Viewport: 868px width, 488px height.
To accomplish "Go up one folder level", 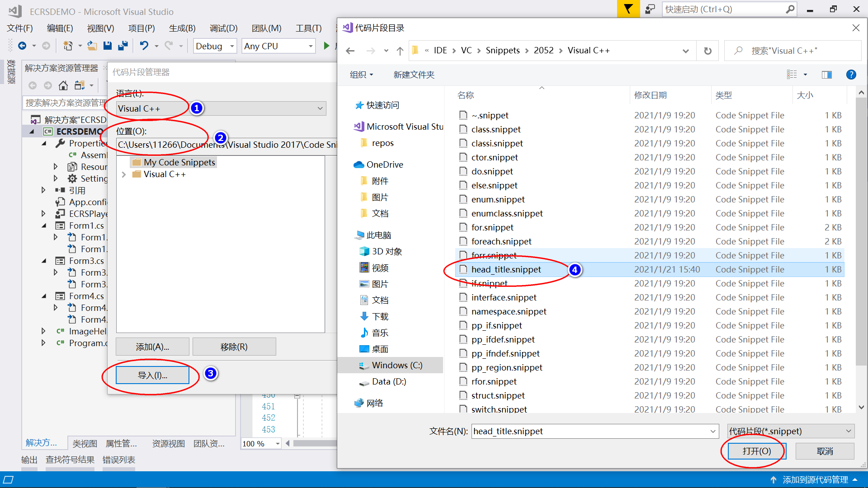I will (x=400, y=51).
